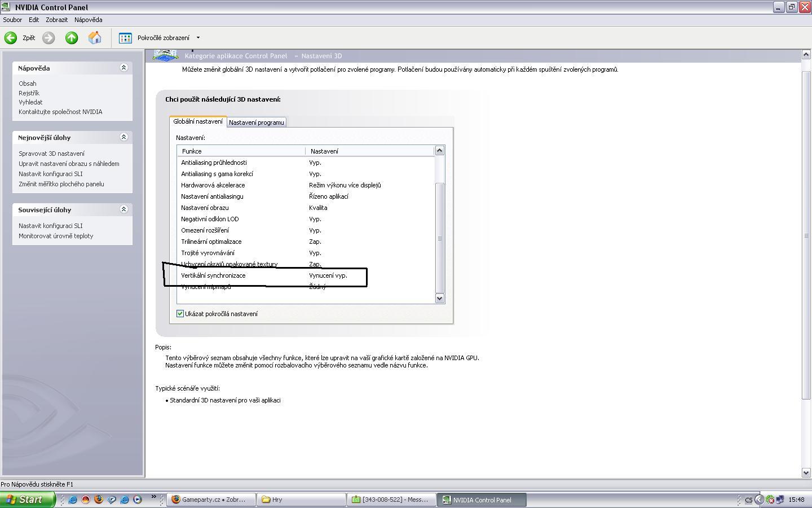Open the Obsah help link

[x=28, y=84]
